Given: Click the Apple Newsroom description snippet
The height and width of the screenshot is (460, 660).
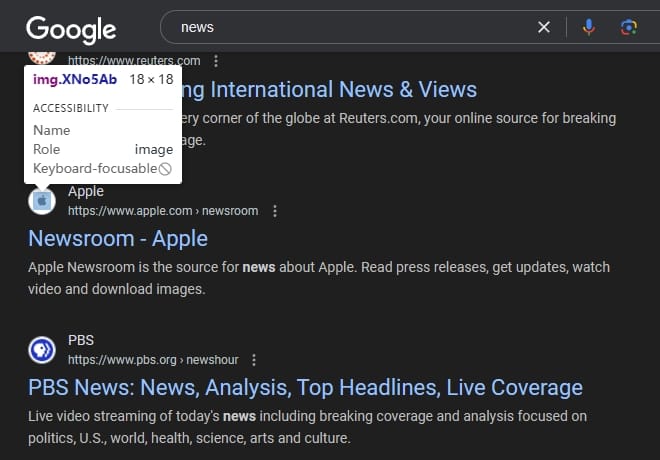Looking at the screenshot, I should click(319, 278).
